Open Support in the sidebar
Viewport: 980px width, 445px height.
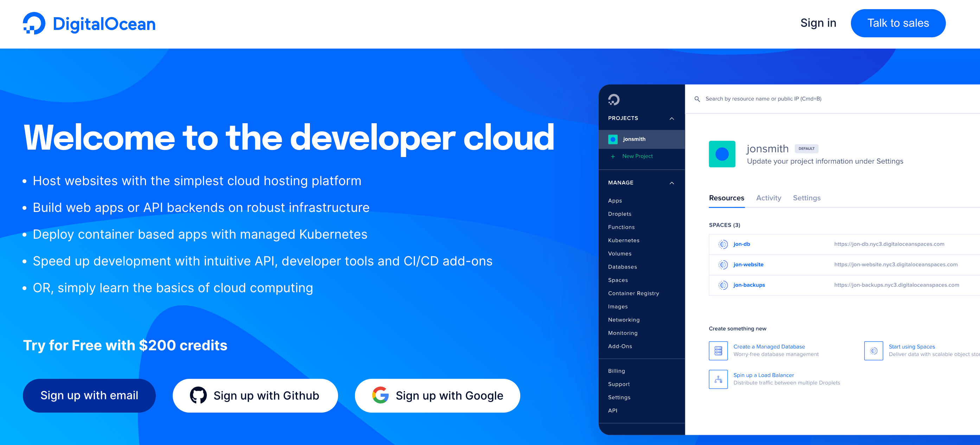tap(619, 384)
